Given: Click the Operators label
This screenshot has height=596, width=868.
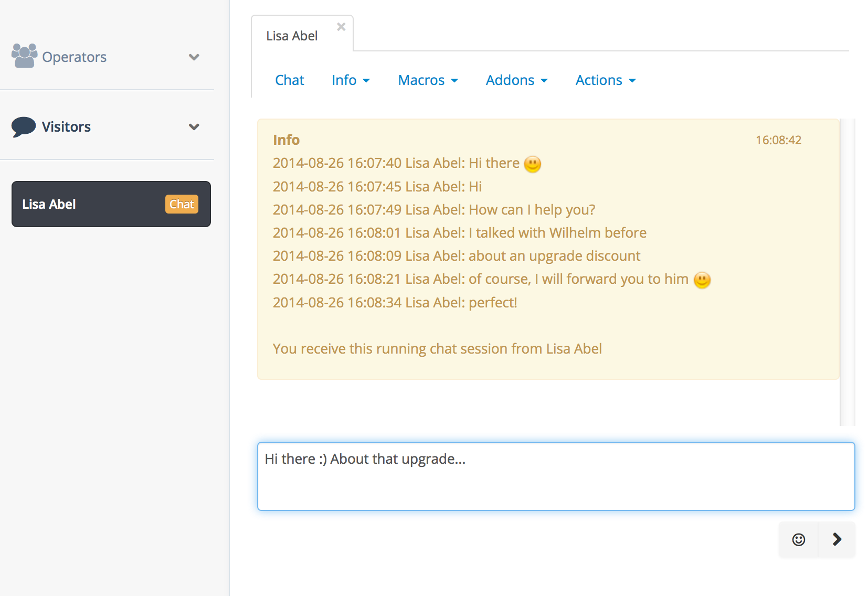Looking at the screenshot, I should [74, 57].
